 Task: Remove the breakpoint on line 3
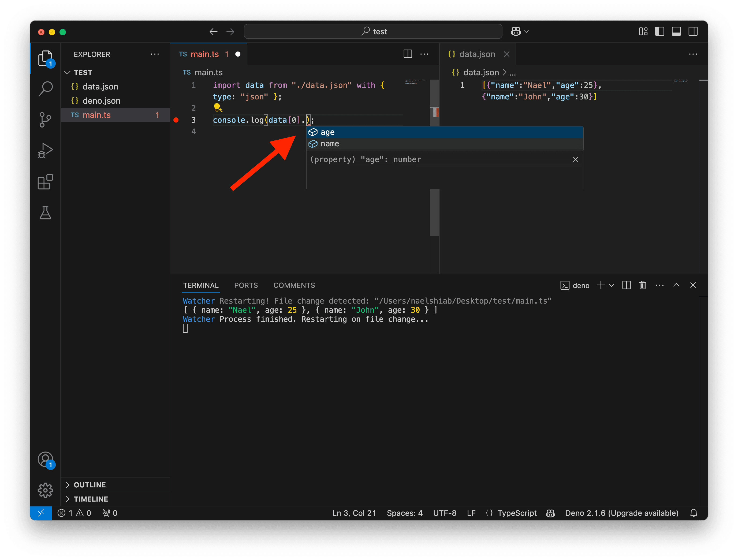[x=176, y=120]
